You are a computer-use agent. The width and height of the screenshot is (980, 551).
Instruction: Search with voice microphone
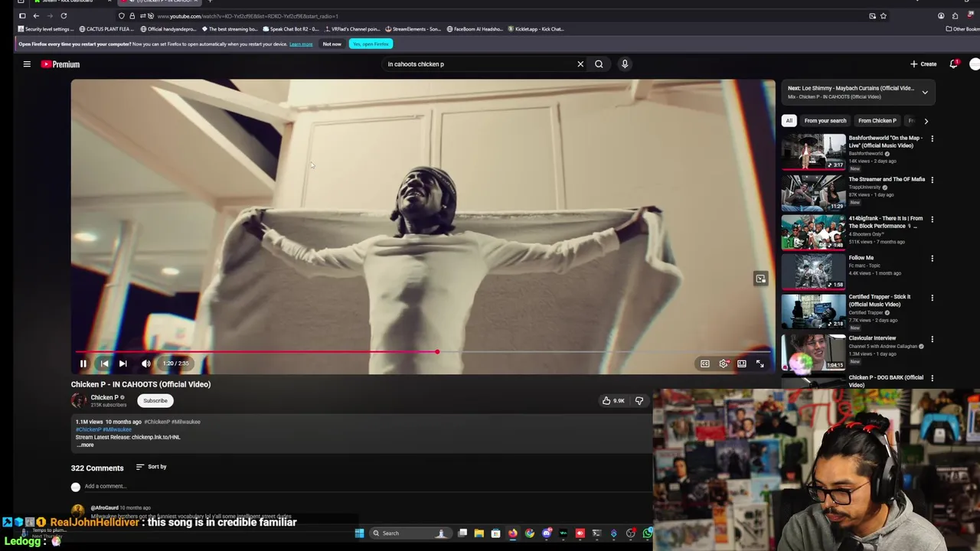click(625, 64)
